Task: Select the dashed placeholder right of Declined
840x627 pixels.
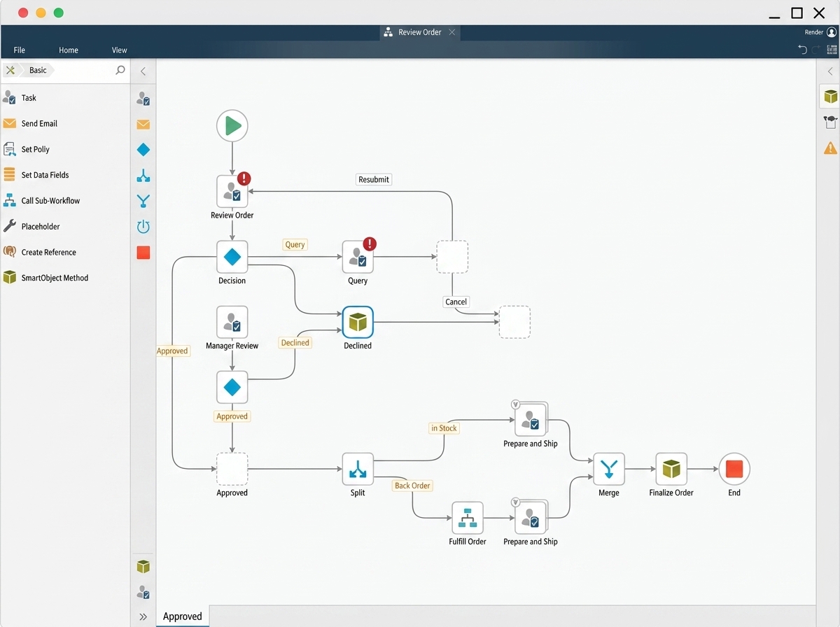Action: pos(514,322)
